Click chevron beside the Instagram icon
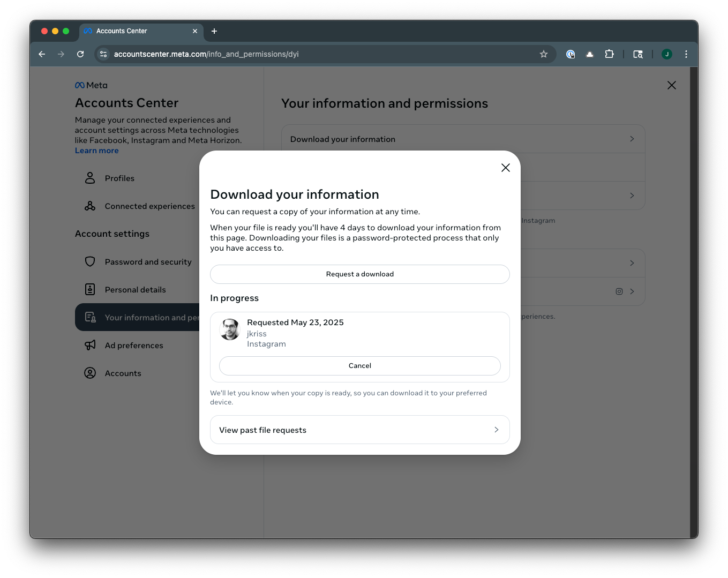Screen dimensions: 728x578 click(632, 291)
